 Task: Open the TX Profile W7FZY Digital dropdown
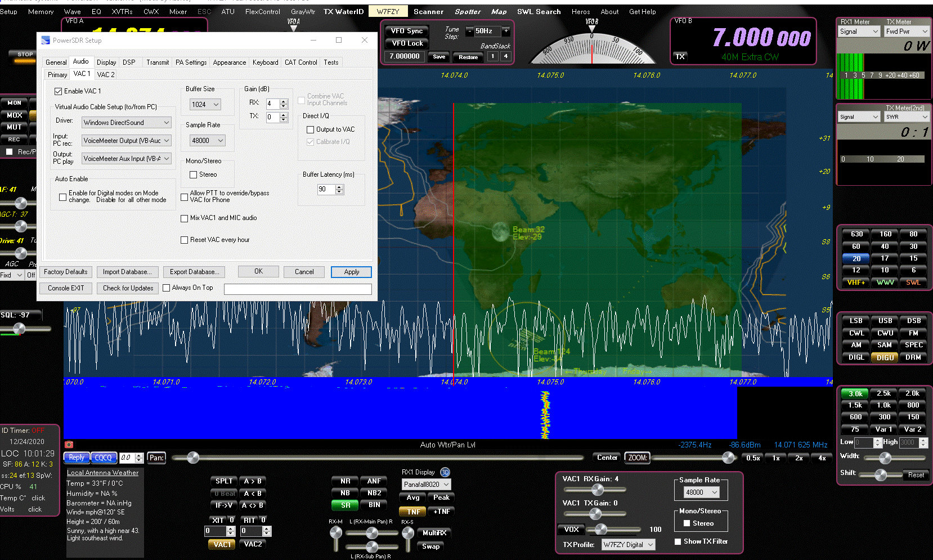629,545
